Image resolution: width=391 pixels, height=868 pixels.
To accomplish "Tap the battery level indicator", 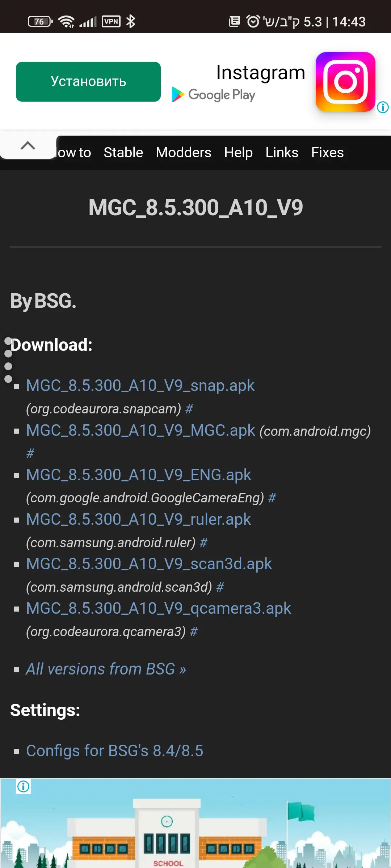I will coord(40,22).
